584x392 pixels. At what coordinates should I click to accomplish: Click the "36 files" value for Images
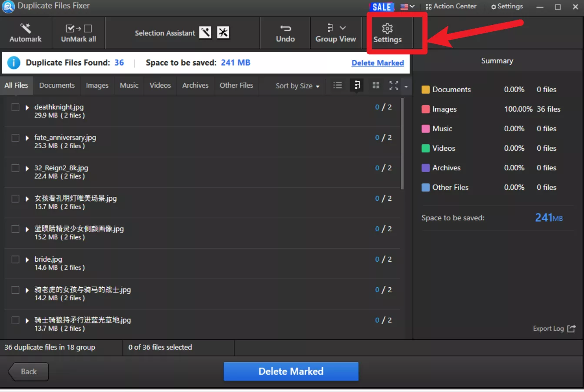(549, 109)
